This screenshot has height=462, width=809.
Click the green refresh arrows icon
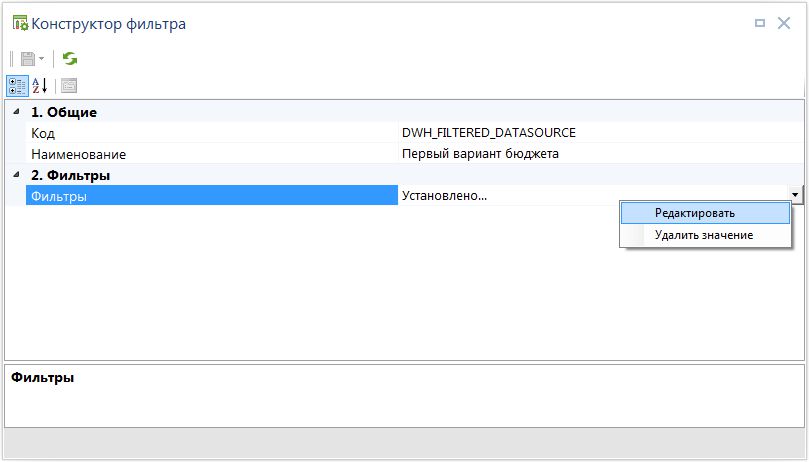[70, 59]
